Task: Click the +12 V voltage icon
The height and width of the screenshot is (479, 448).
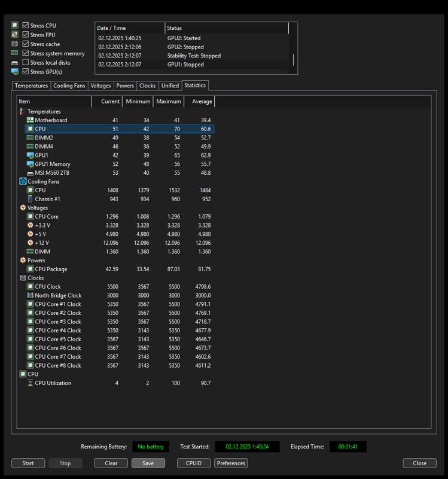Action: tap(30, 242)
